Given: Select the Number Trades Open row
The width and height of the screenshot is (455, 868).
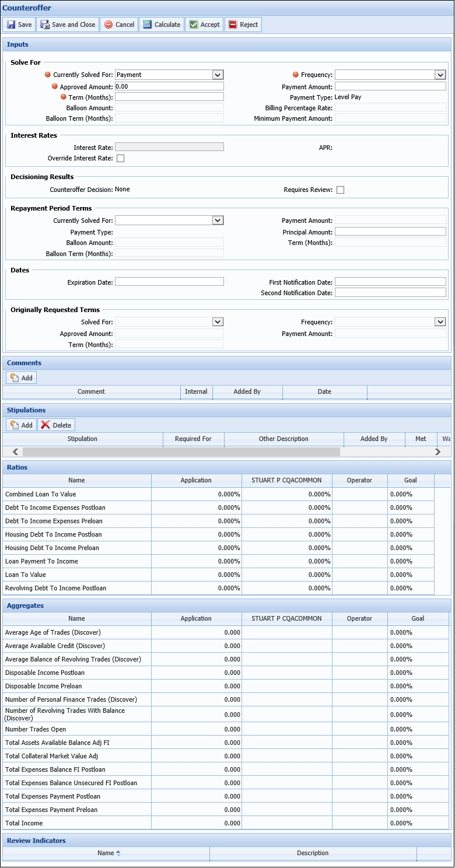Looking at the screenshot, I should pyautogui.click(x=226, y=729).
